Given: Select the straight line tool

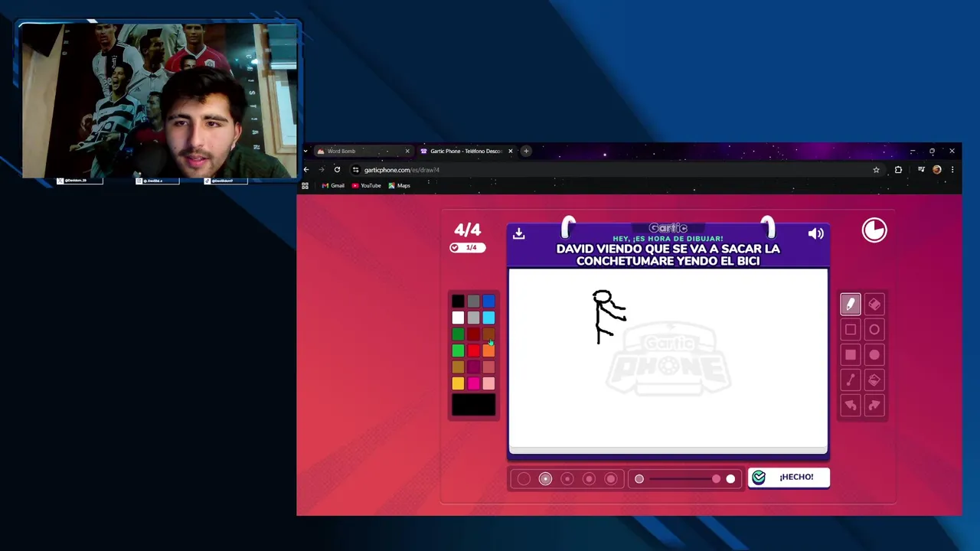Looking at the screenshot, I should tap(851, 380).
